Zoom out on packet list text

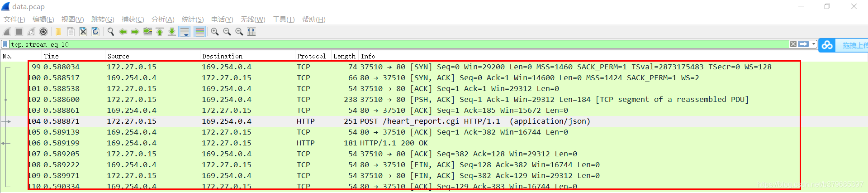(x=227, y=32)
